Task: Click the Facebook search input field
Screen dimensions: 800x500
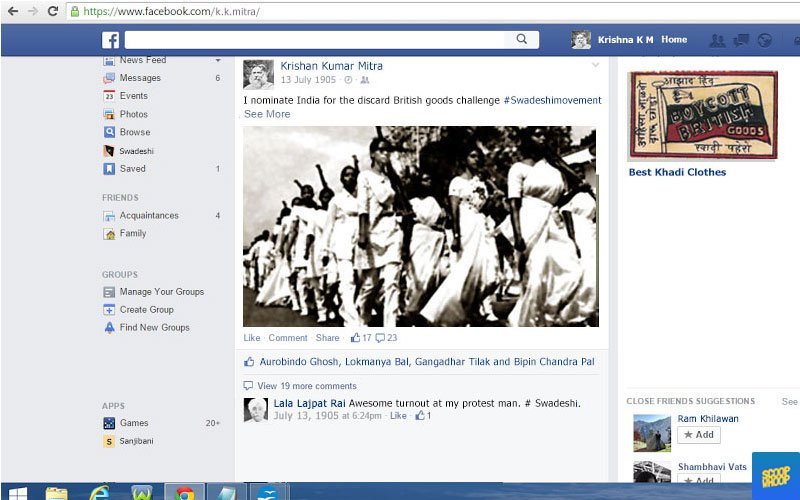Action: 314,39
